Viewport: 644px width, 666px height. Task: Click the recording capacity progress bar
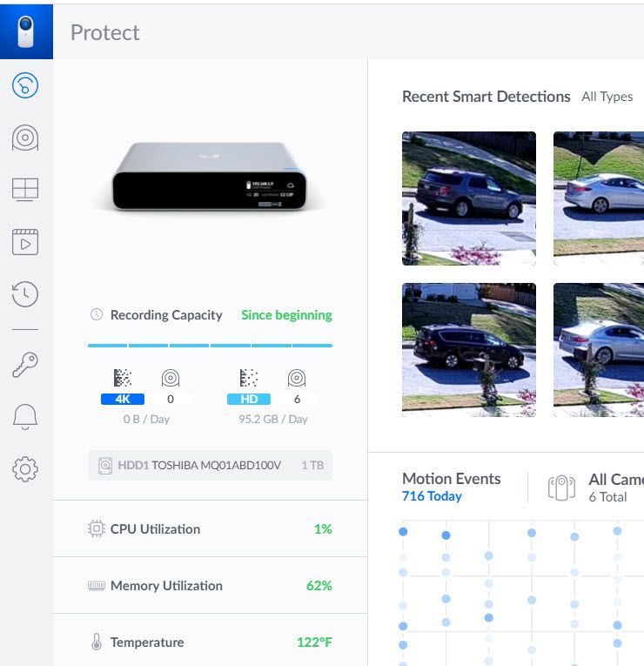(210, 346)
